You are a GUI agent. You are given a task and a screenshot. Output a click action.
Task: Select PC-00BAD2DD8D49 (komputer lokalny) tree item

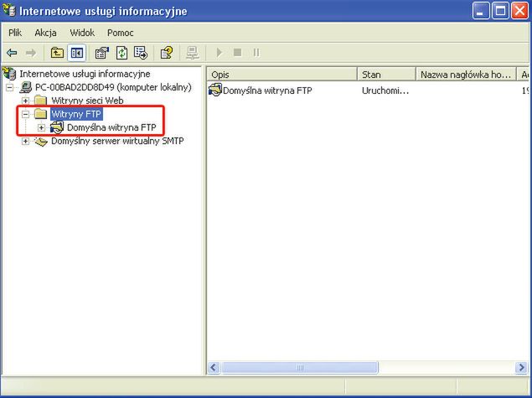[113, 87]
